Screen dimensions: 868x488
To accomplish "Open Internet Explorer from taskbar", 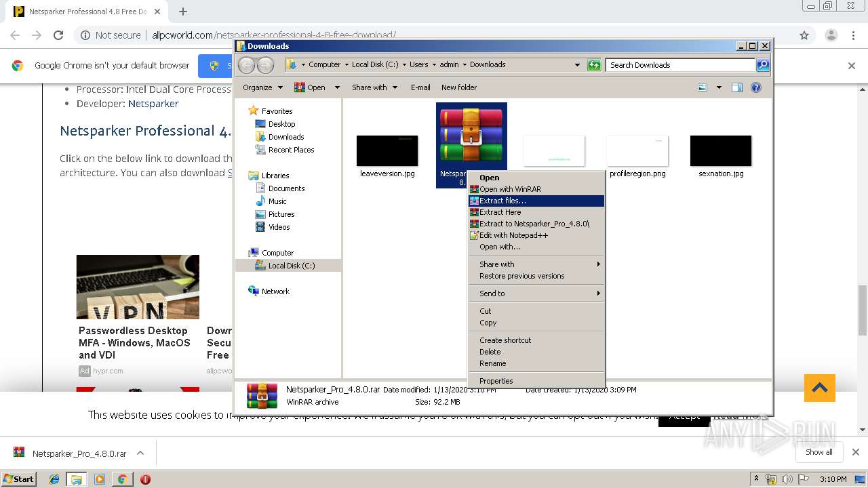I will pyautogui.click(x=54, y=479).
